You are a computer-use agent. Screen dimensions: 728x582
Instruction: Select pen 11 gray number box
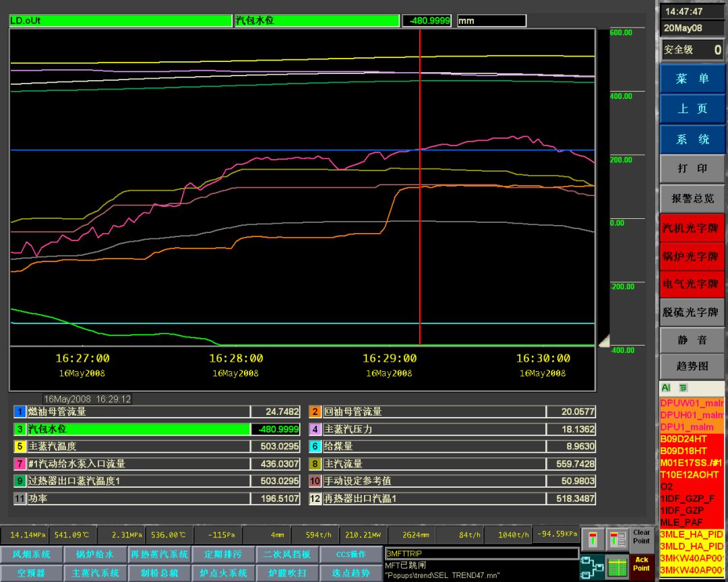[x=20, y=498]
